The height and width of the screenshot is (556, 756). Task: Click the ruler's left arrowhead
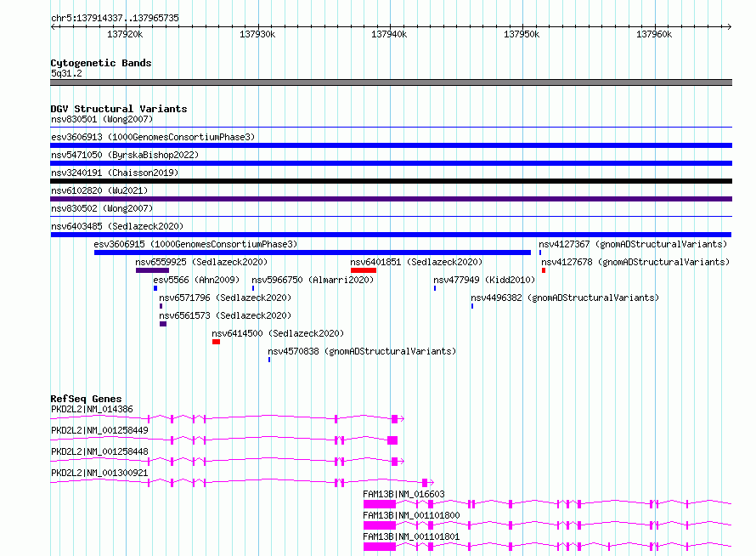[x=54, y=26]
